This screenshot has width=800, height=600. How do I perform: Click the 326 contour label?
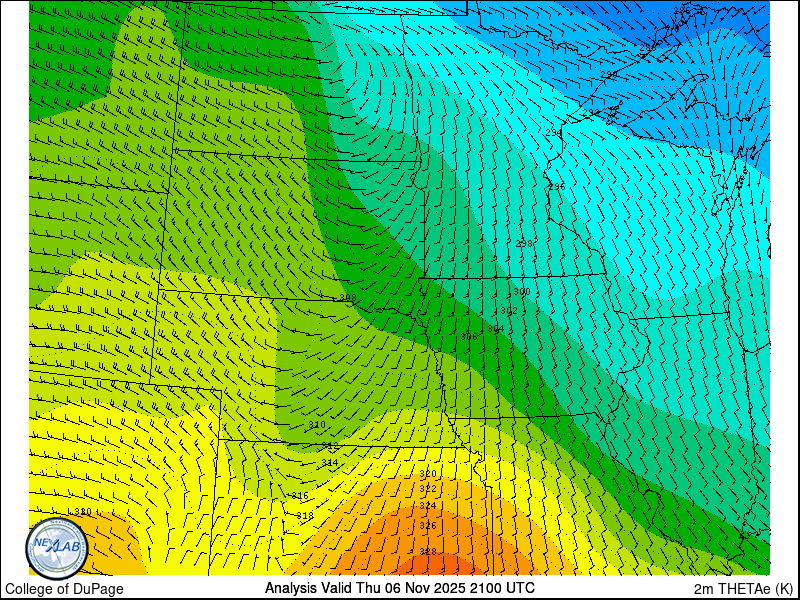point(428,526)
